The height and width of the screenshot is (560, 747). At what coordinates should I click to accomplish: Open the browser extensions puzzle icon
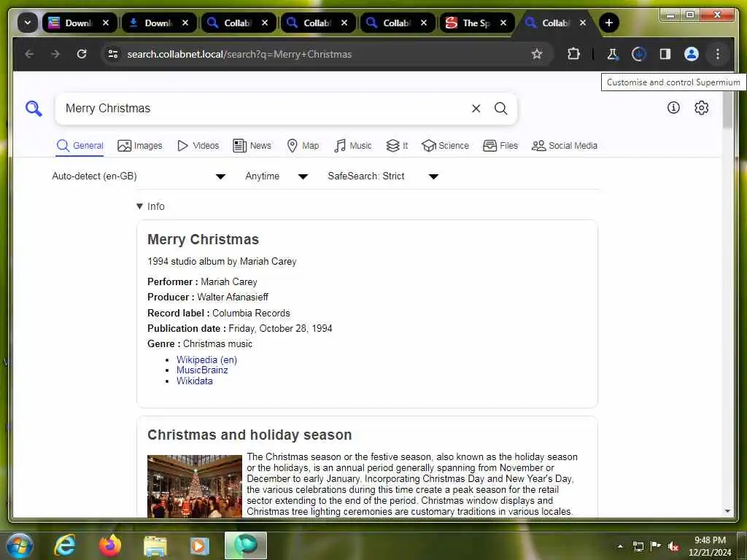(573, 54)
